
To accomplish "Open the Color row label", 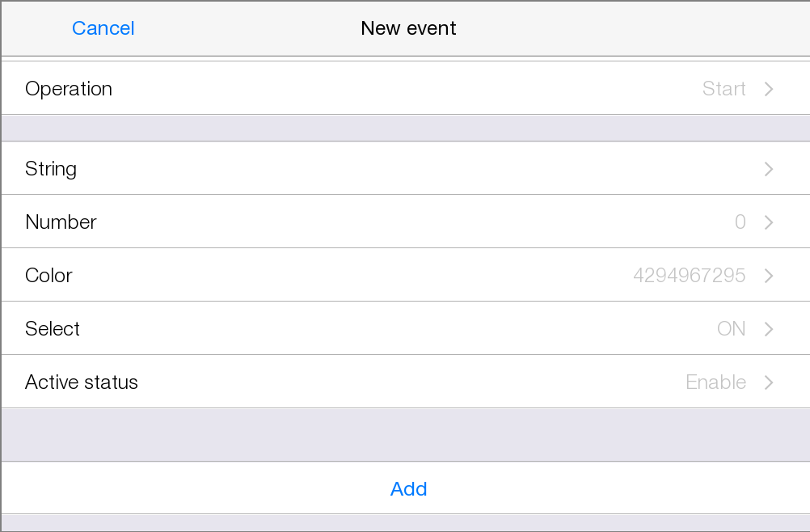I will (x=49, y=276).
